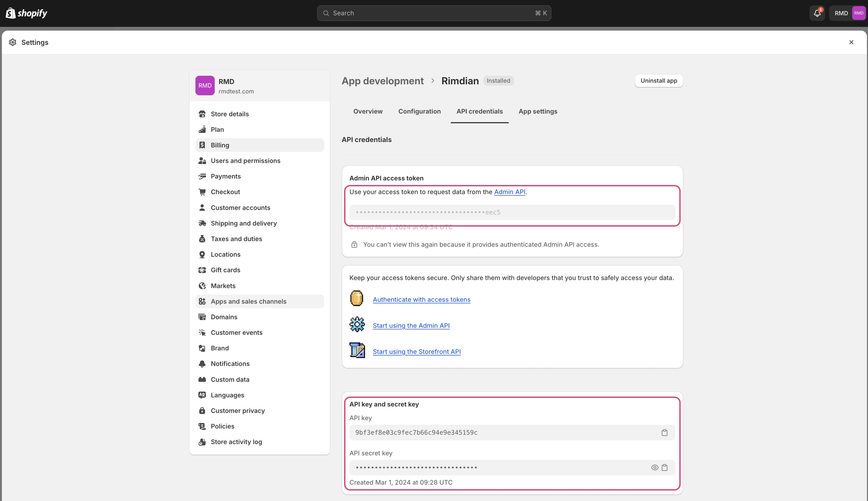Switch to the Configuration tab
This screenshot has width=868, height=501.
pos(420,111)
